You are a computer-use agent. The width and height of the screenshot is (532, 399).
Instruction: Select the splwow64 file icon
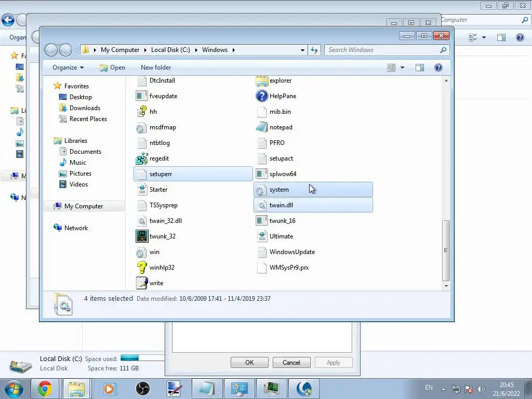pos(262,174)
